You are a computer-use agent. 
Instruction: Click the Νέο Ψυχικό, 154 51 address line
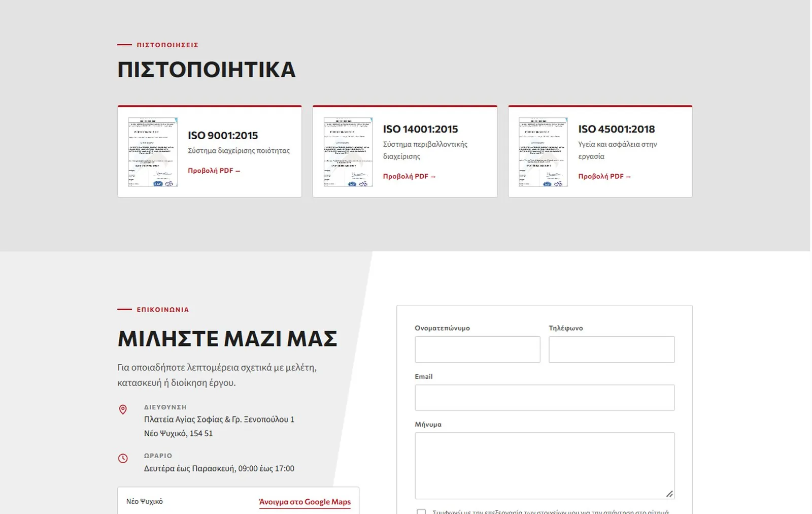tap(178, 433)
